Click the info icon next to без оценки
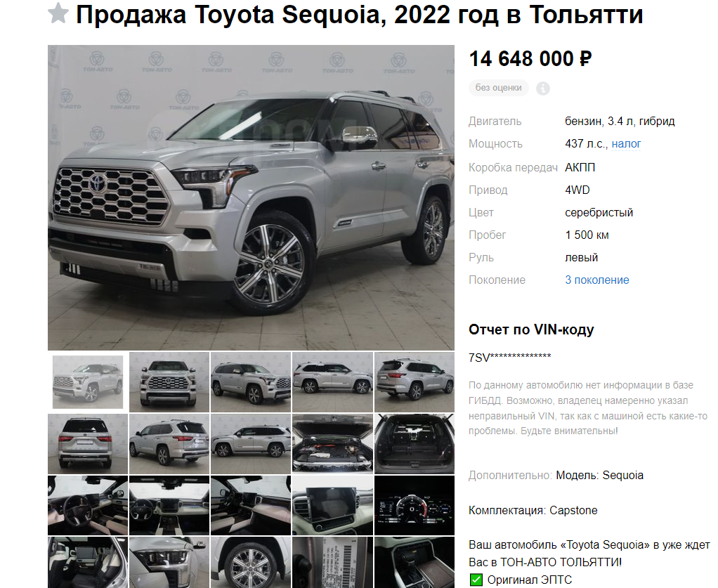Image resolution: width=718 pixels, height=588 pixels. [x=542, y=88]
